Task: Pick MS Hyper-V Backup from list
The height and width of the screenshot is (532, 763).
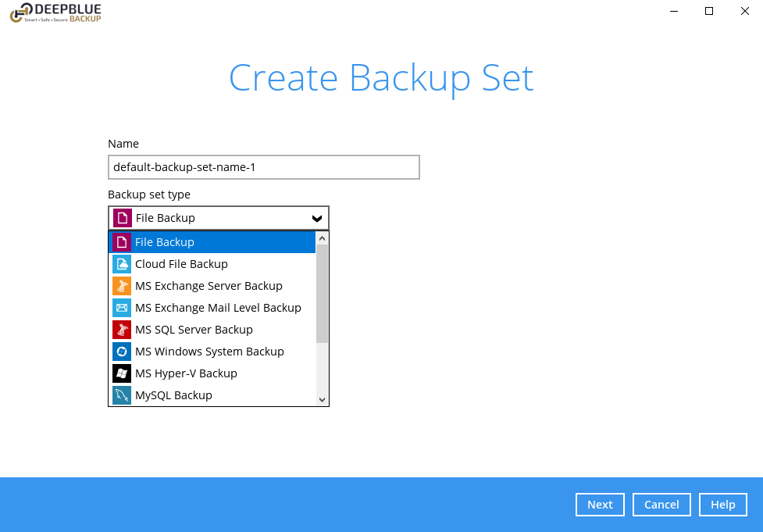Action: (186, 373)
